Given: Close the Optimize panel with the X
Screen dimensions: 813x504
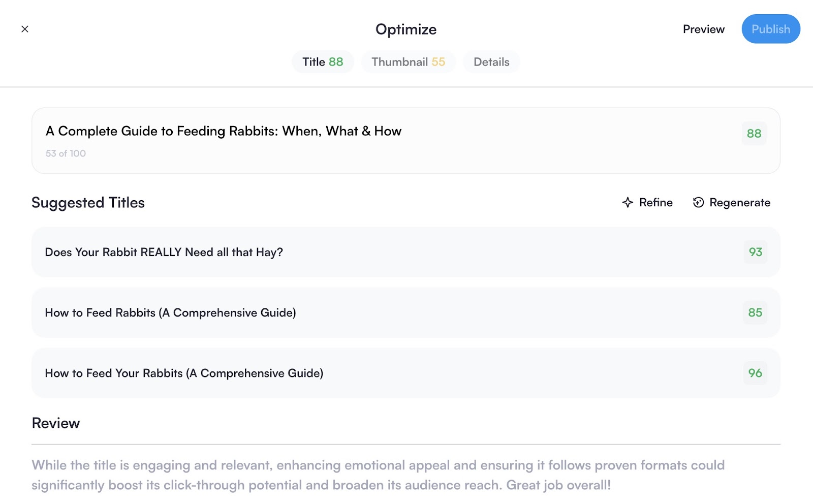Looking at the screenshot, I should [25, 29].
